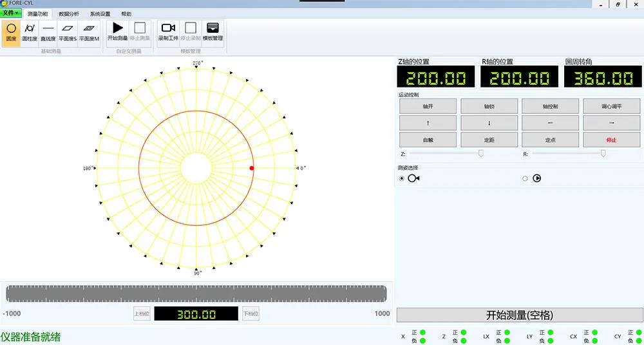The height and width of the screenshot is (345, 644).
Task: Click the 上档位 gear-up button
Action: click(x=142, y=314)
